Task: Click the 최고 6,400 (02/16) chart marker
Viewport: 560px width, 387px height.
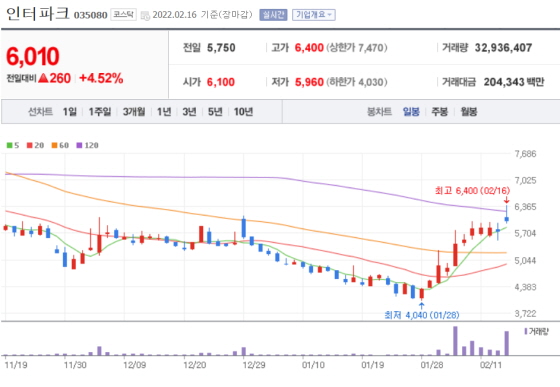Action: tap(472, 191)
